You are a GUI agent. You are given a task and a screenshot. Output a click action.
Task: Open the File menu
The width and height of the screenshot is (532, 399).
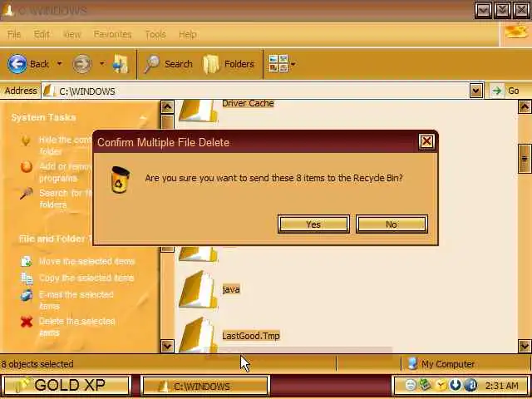tap(14, 34)
